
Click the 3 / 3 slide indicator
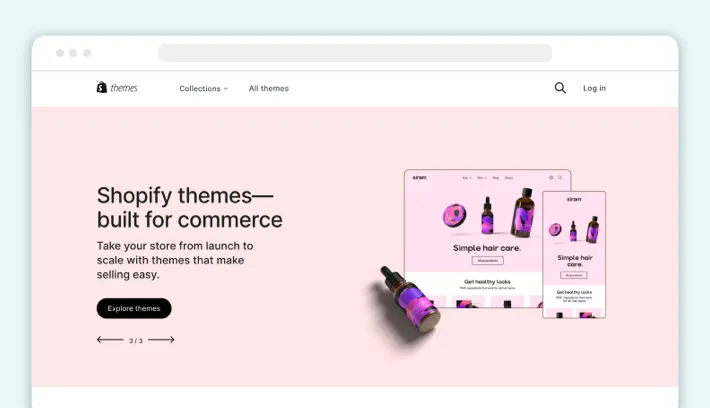click(x=136, y=341)
